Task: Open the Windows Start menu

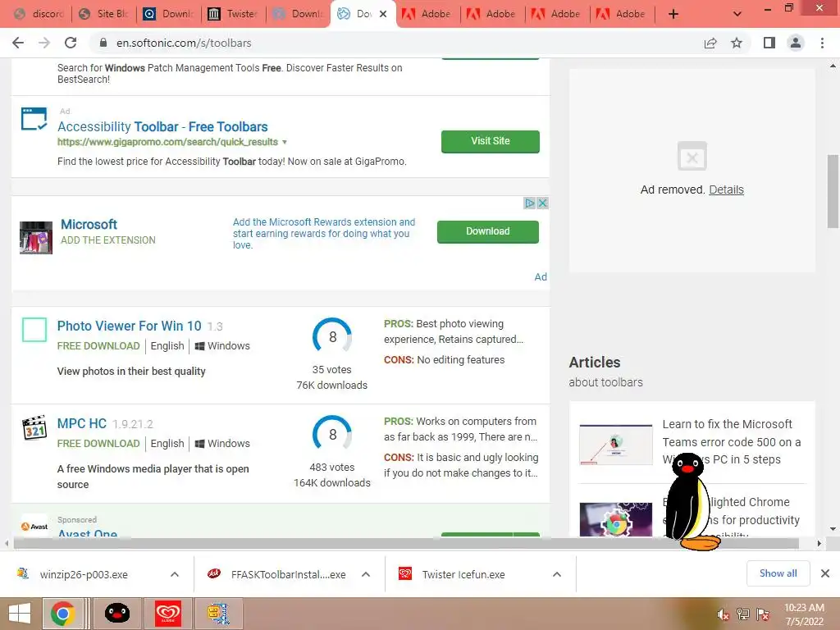Action: click(x=20, y=614)
